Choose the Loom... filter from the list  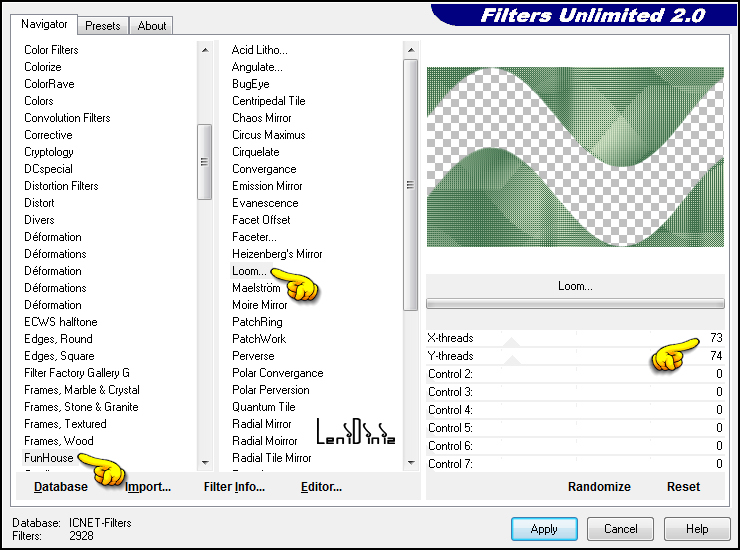coord(249,271)
